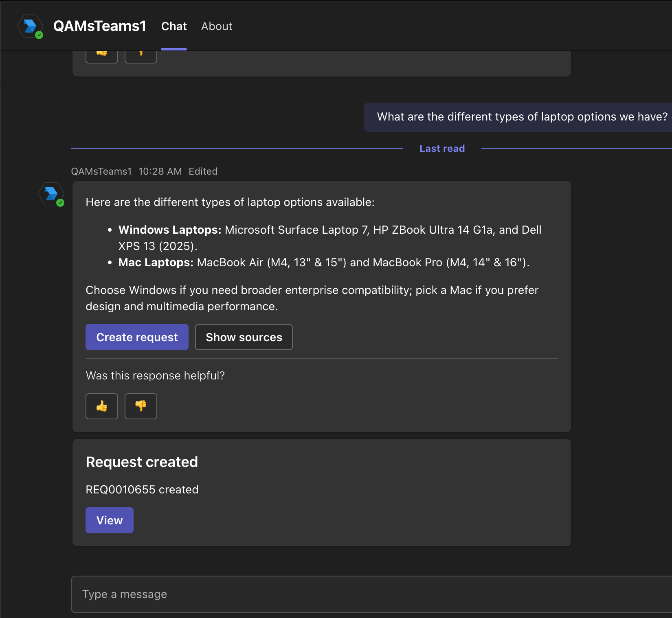
Task: Switch to the Chat tab
Action: (x=174, y=26)
